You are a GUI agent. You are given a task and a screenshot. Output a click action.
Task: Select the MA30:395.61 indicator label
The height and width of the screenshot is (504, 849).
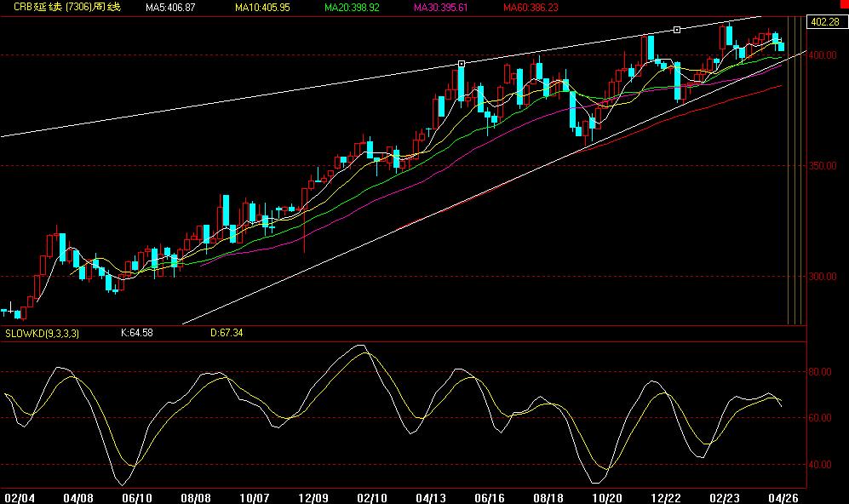click(441, 8)
